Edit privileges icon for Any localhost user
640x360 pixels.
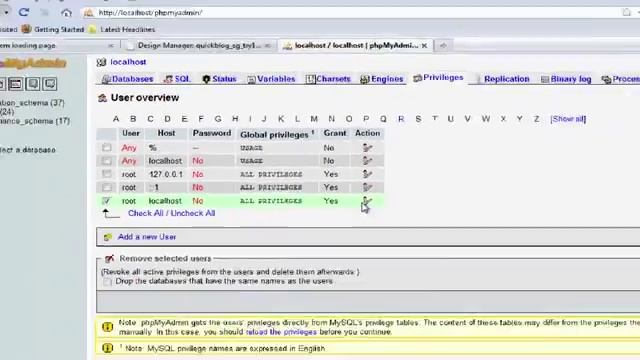pyautogui.click(x=367, y=161)
